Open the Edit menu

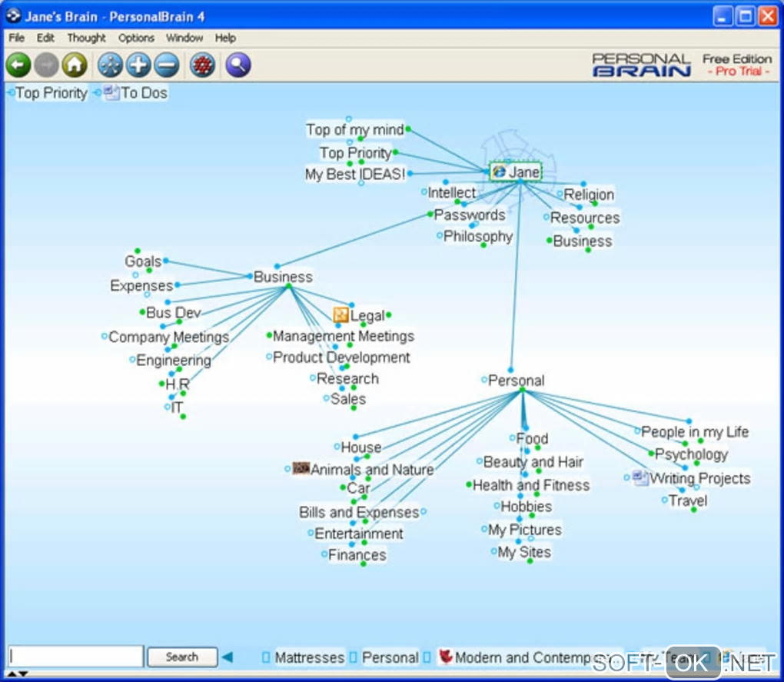(x=45, y=38)
